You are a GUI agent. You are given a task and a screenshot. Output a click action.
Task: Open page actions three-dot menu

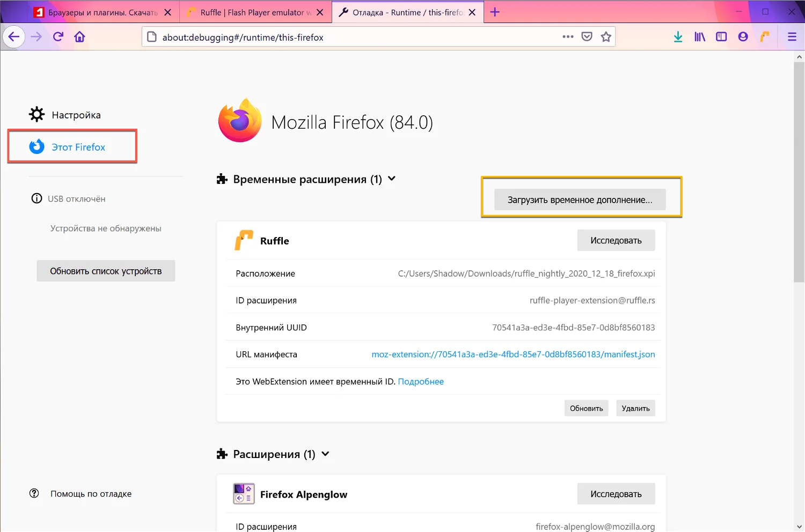pyautogui.click(x=568, y=37)
